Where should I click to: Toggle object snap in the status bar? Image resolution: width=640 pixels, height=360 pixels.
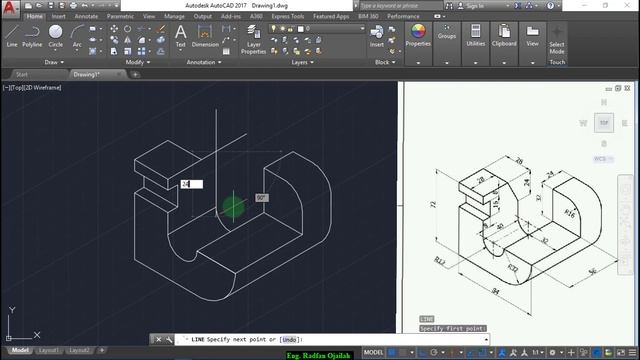click(482, 352)
